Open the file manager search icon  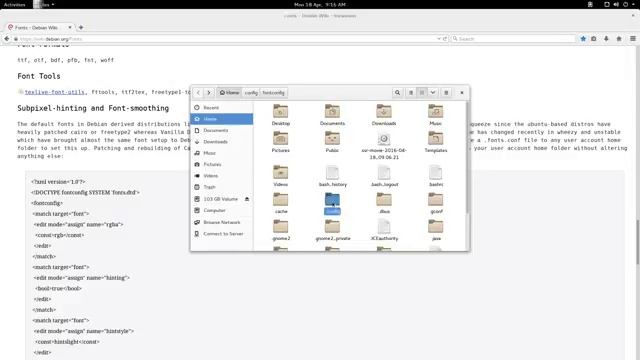pyautogui.click(x=397, y=93)
